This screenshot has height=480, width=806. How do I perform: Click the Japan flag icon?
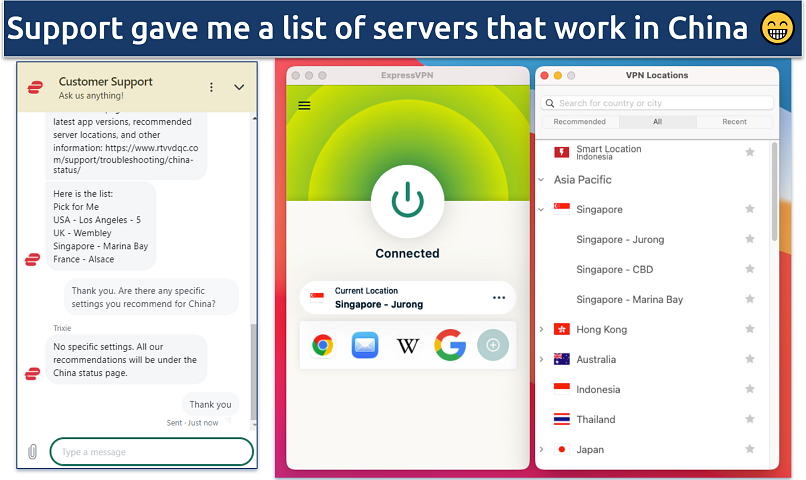pyautogui.click(x=561, y=449)
